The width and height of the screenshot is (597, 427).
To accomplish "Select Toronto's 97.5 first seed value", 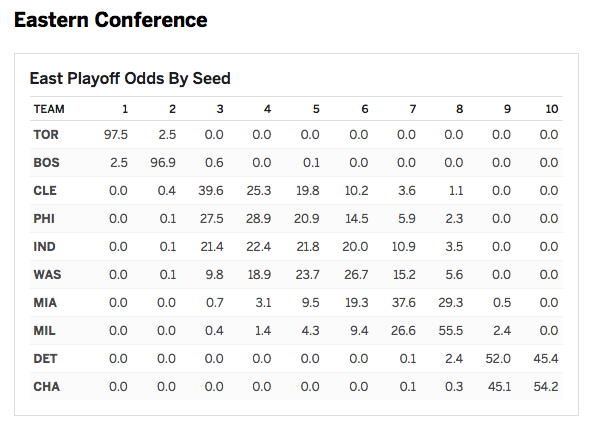I will pos(116,135).
